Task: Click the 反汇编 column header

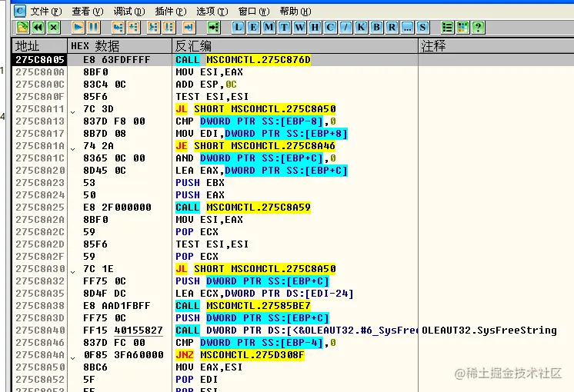Action: pos(295,45)
